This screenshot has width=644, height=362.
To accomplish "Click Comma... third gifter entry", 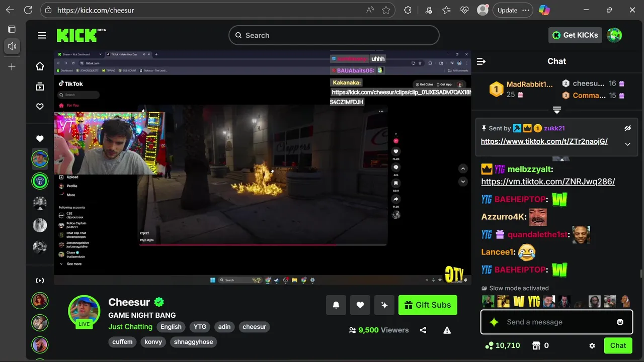I will pyautogui.click(x=593, y=96).
